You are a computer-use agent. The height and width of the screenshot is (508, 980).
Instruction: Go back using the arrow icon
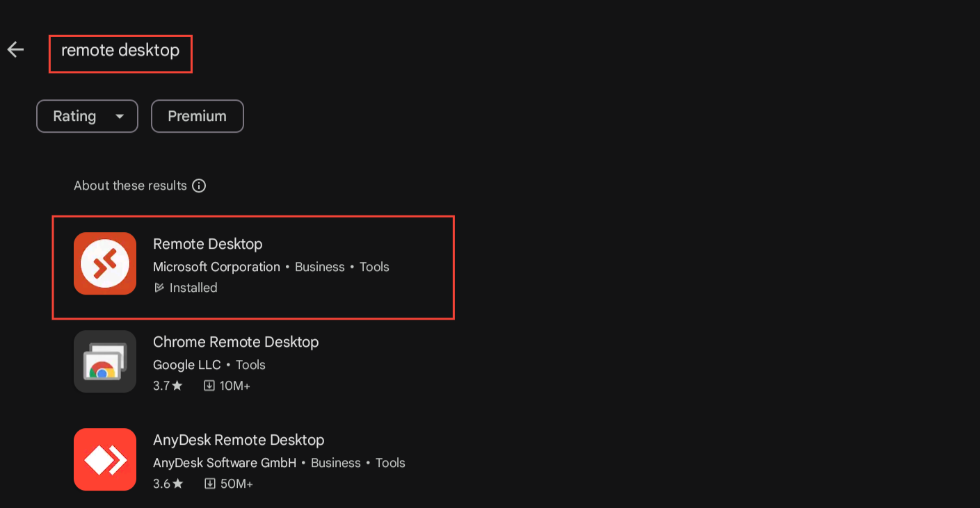click(15, 49)
